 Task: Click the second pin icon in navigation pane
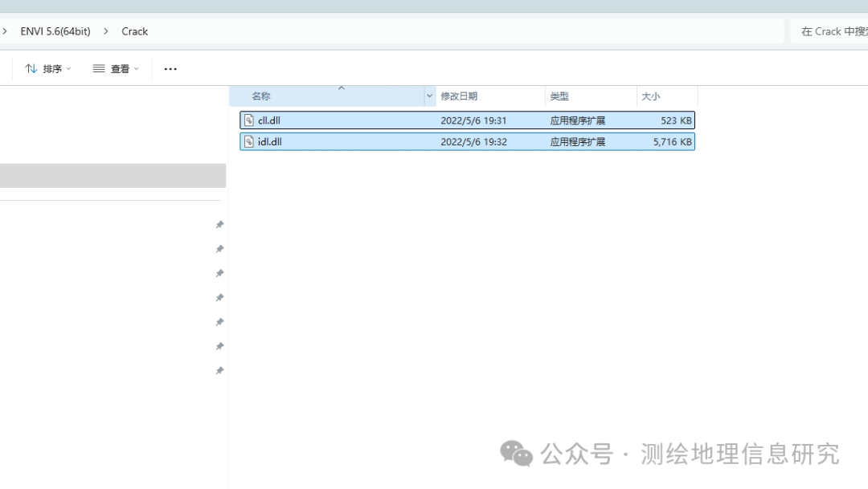[219, 249]
